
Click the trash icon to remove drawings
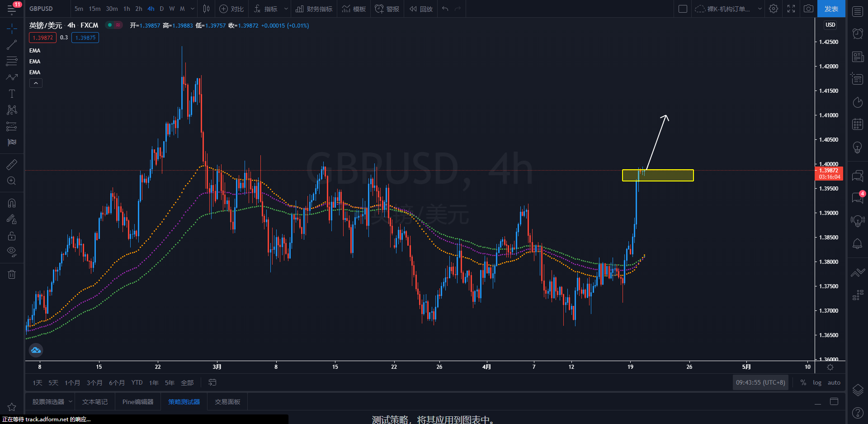[x=12, y=274]
